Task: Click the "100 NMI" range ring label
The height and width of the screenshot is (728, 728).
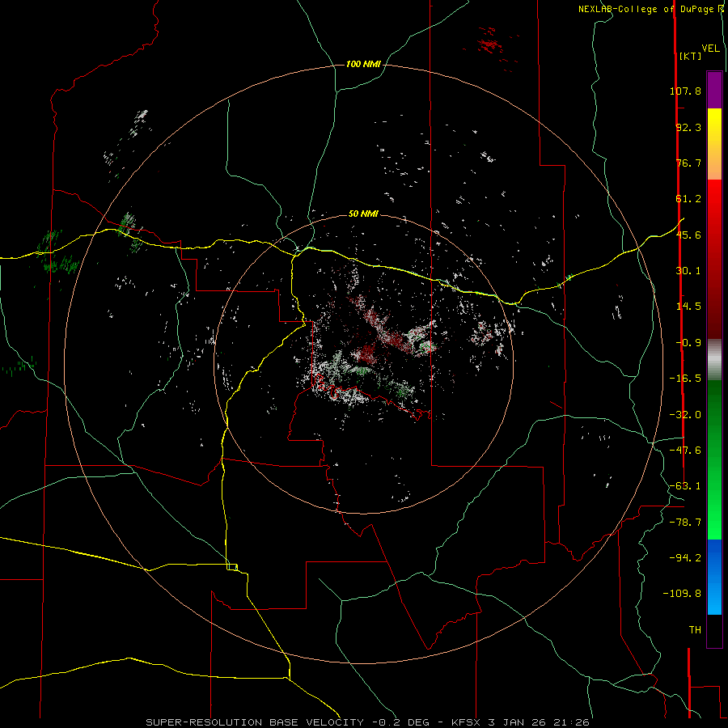Action: click(x=363, y=64)
